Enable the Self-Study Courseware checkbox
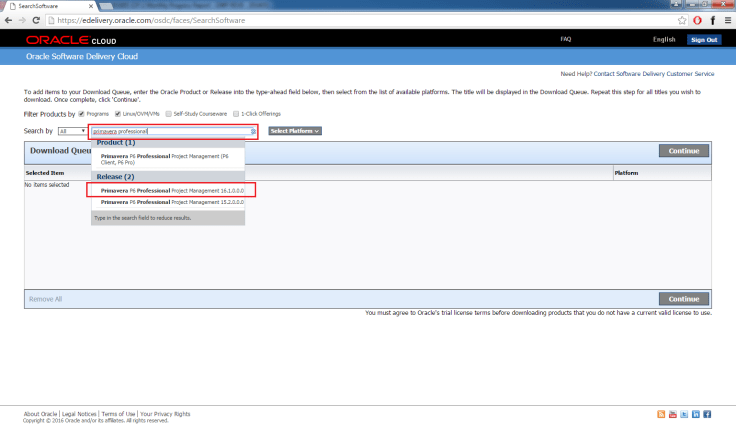Viewport: 736px width, 430px height. [171, 114]
